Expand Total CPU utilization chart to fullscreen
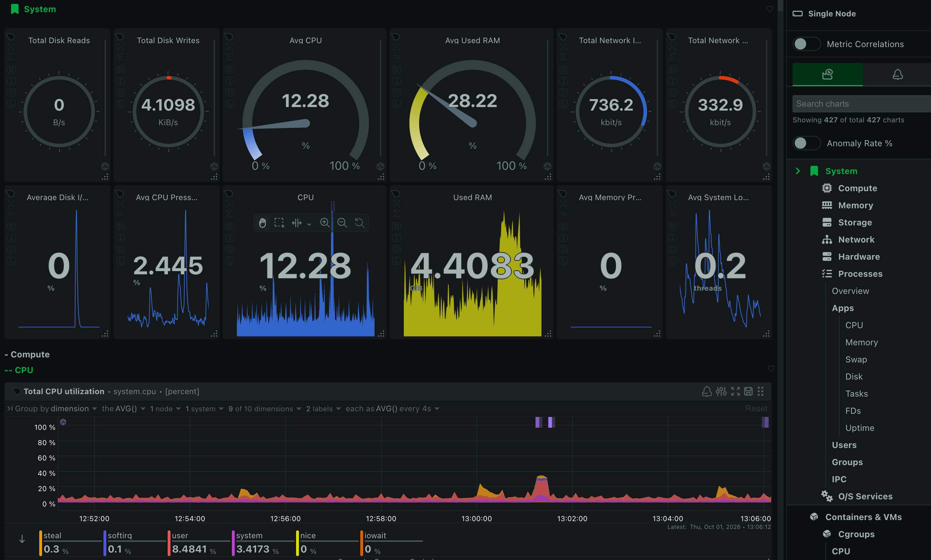931x560 pixels. (x=735, y=391)
